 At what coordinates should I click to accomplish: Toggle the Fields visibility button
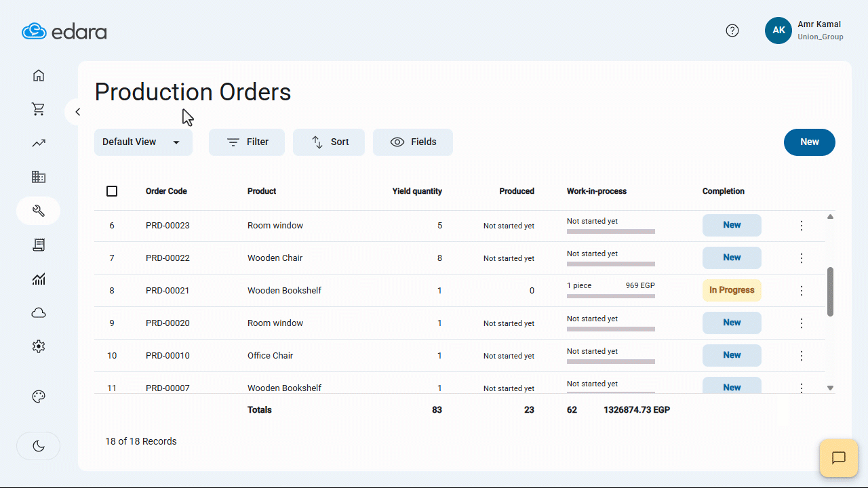tap(413, 142)
